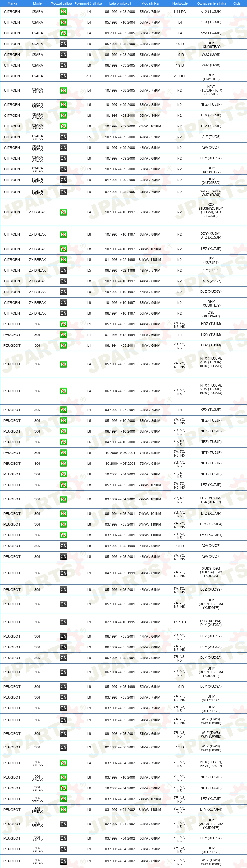The height and width of the screenshot is (868, 247).
Task: Click diesel icon in ZX Break 161A (XUD7) row
Action: click(63, 281)
